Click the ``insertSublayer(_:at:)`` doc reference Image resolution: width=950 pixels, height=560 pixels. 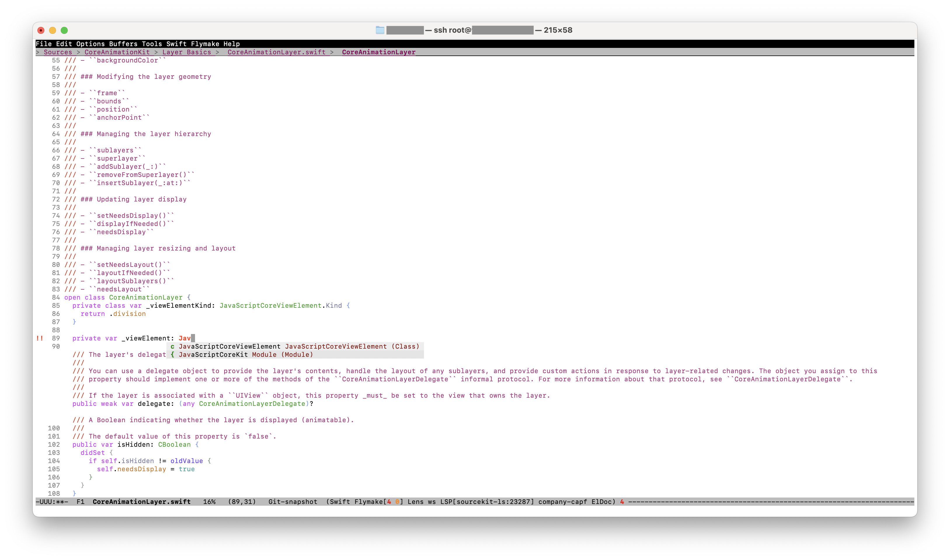pos(140,183)
